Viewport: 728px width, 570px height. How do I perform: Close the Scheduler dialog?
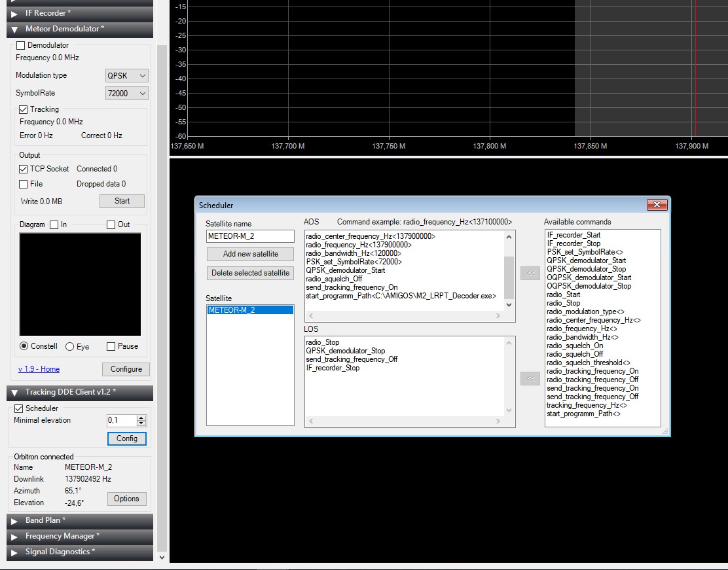click(x=656, y=205)
